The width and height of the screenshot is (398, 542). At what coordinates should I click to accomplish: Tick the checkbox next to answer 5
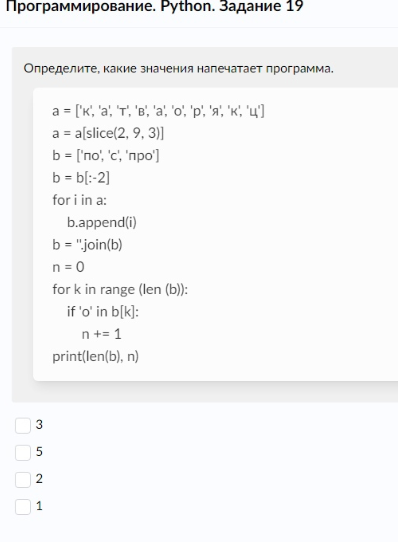point(23,452)
